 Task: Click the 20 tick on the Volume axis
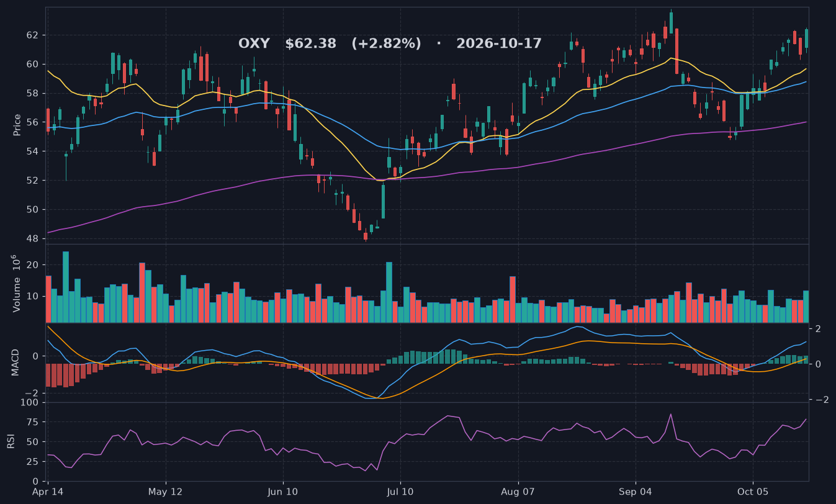click(x=34, y=265)
